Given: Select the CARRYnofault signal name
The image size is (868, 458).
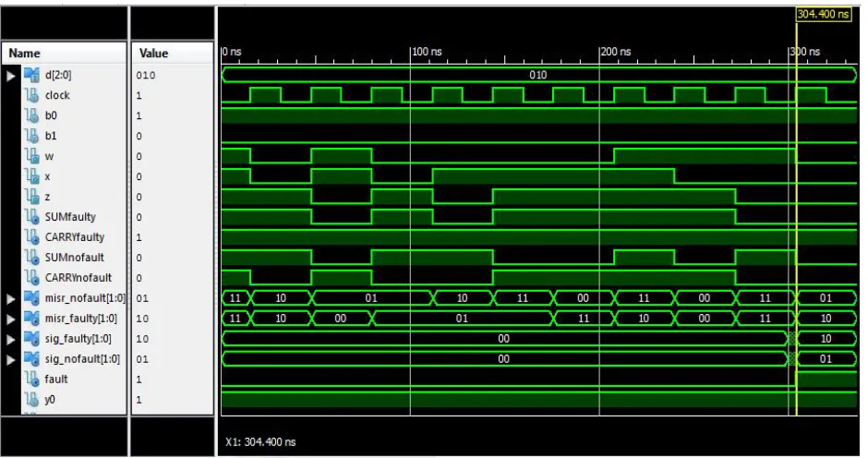Looking at the screenshot, I should [x=78, y=277].
